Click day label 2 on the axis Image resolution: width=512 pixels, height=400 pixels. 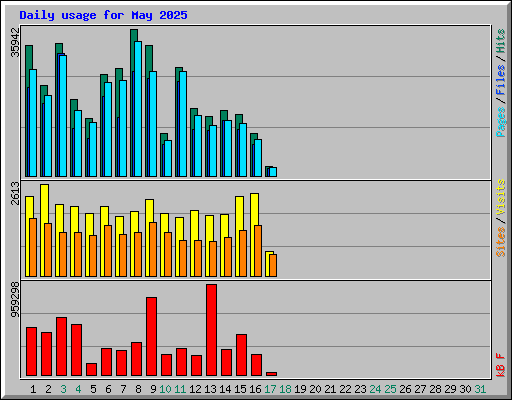(x=48, y=389)
